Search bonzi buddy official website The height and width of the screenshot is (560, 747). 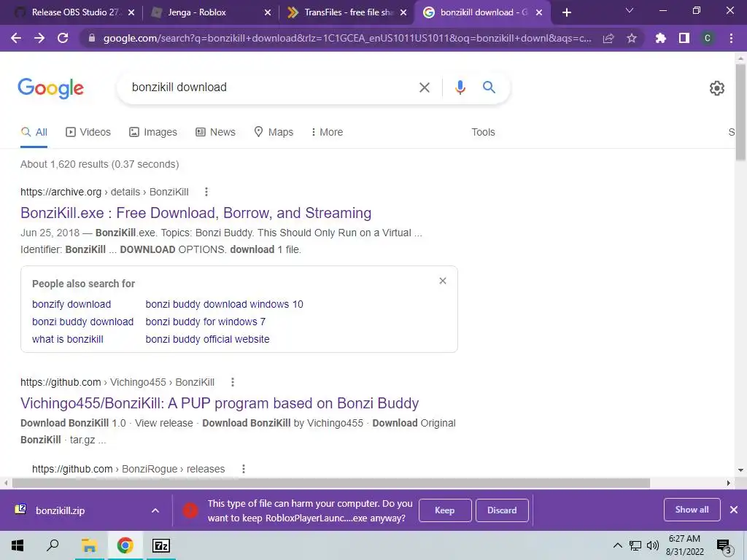point(207,339)
